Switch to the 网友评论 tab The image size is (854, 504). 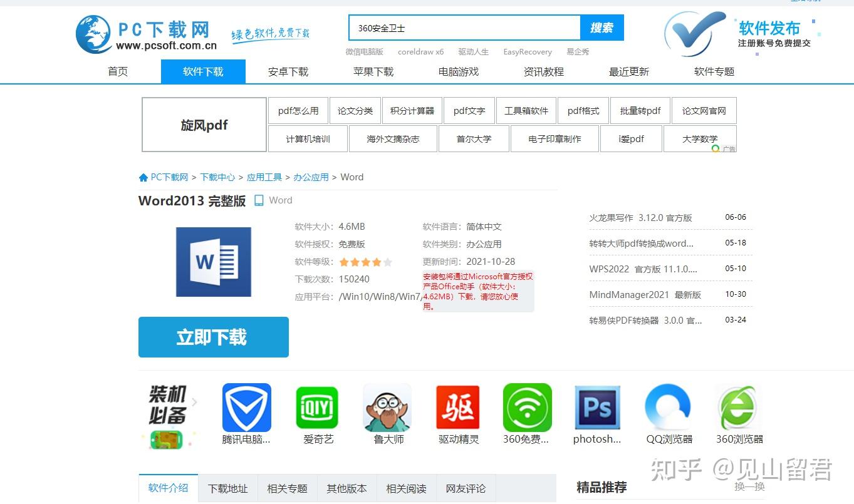click(x=466, y=489)
